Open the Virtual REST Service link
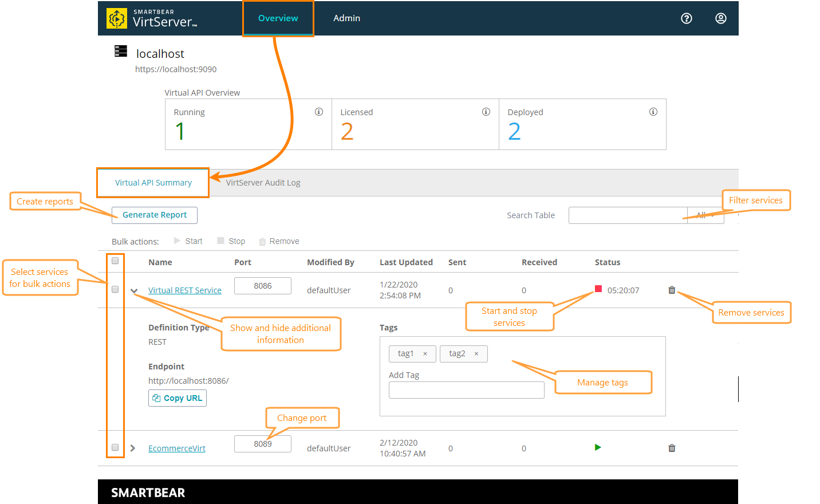The height and width of the screenshot is (504, 820). 185,290
